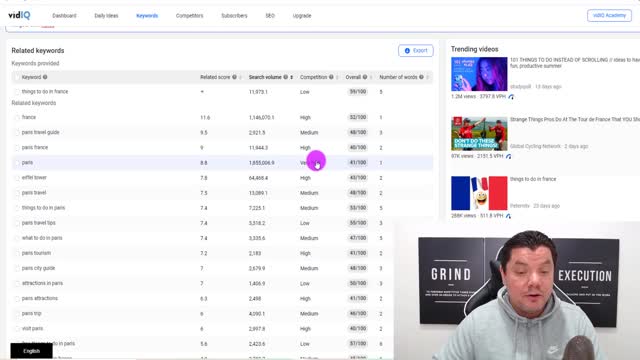The image size is (640, 360).
Task: Open the Dashboard tab
Action: [64, 16]
